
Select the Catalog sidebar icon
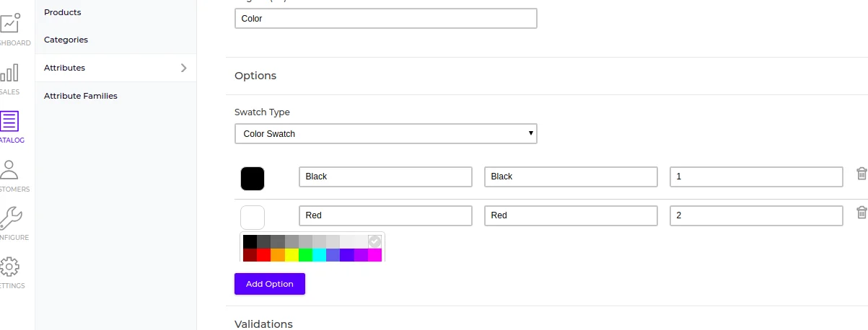coord(9,121)
